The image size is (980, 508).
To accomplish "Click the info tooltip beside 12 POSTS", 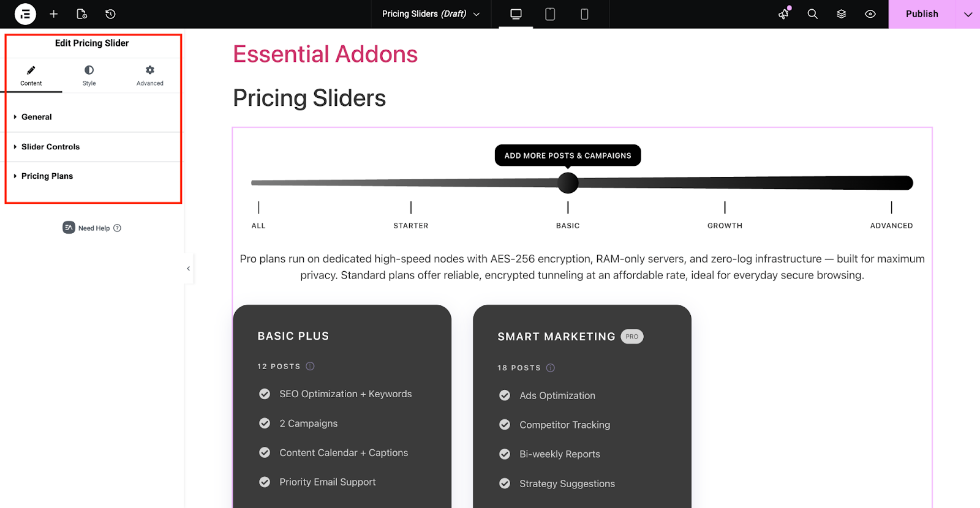I will click(310, 366).
